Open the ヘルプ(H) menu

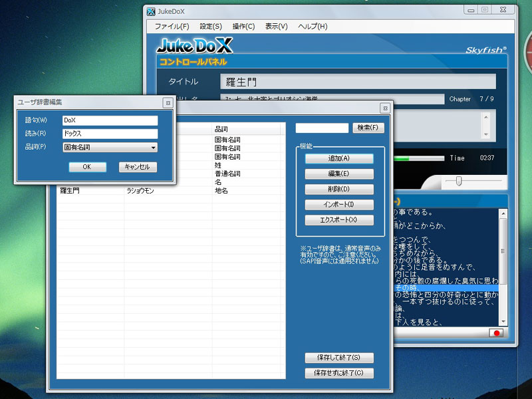tap(313, 27)
